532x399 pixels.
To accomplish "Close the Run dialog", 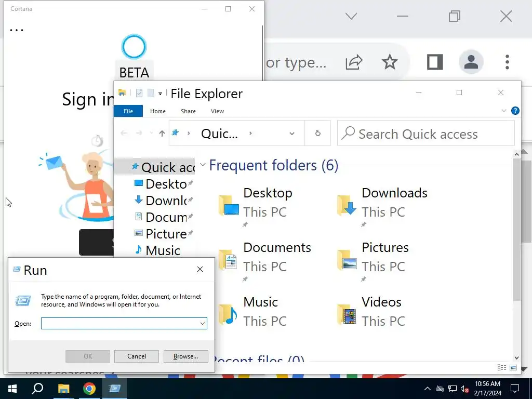I will 200,269.
